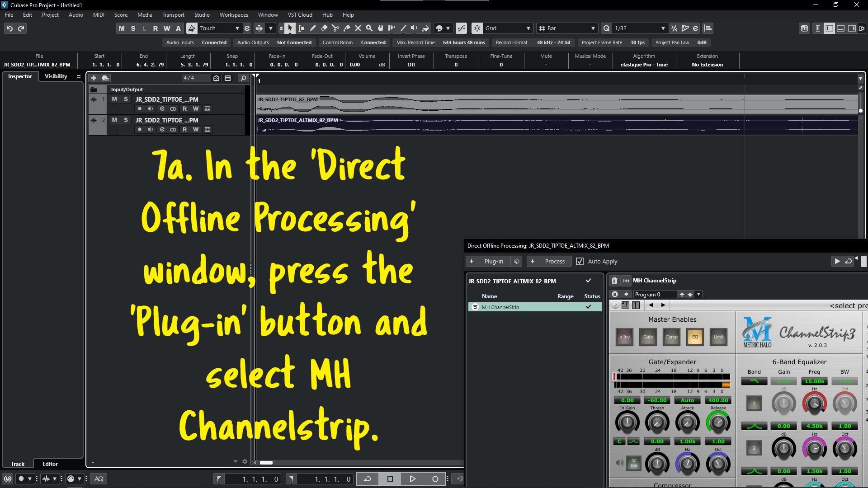Click the Range Selection tool

pos(301,28)
